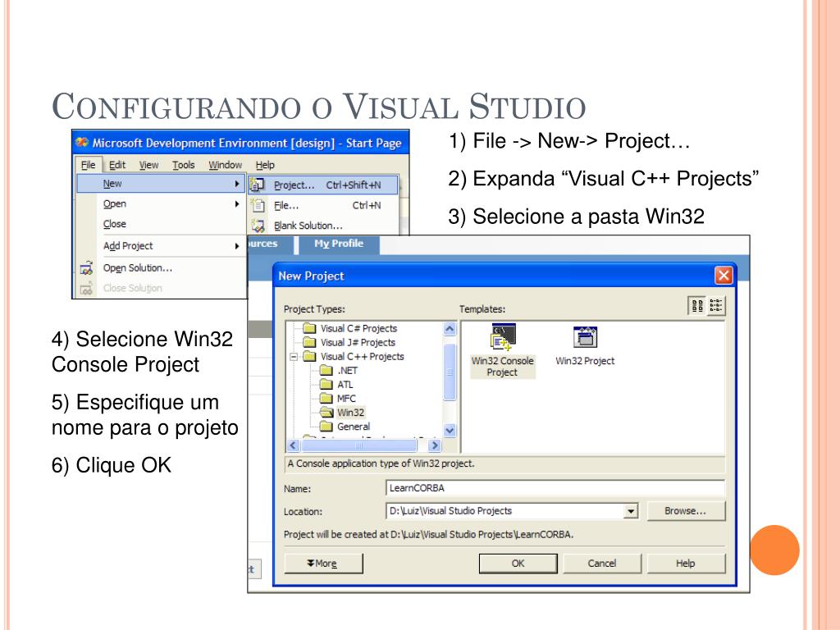Viewport: 840px width, 630px height.
Task: Expand the Add Project submenu arrow
Action: tap(237, 246)
